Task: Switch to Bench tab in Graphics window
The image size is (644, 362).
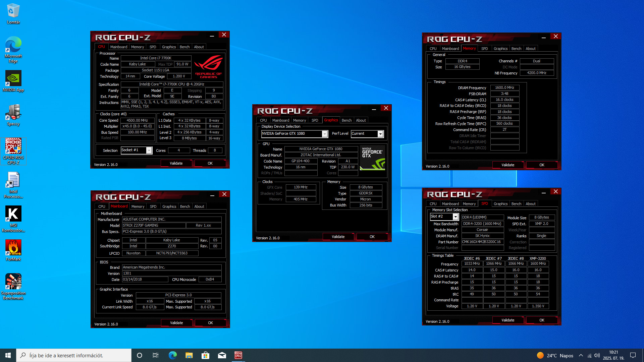Action: [x=346, y=120]
